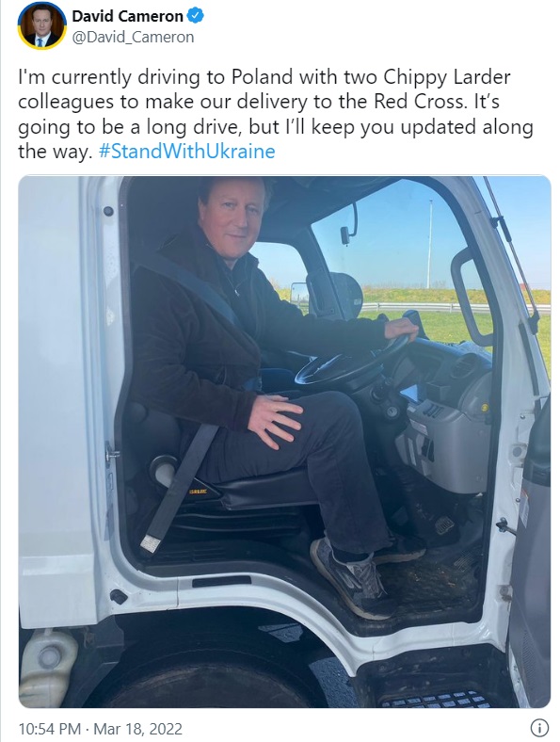Click the lamp post seen through the windshield
The image size is (560, 742).
(x=430, y=244)
